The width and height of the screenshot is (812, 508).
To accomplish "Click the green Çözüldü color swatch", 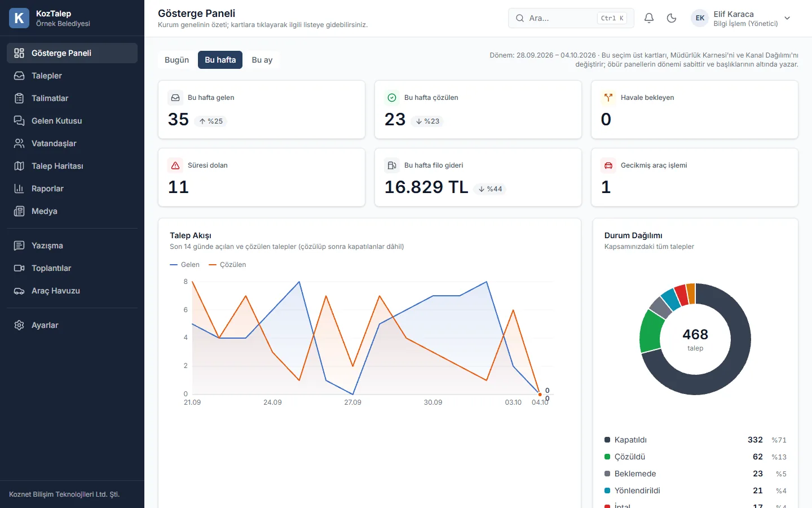I will coord(607,457).
